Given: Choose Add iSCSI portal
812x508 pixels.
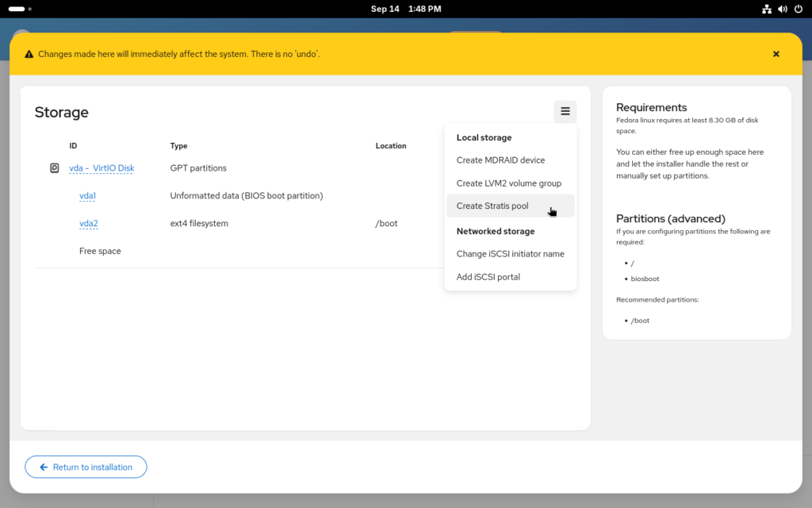Looking at the screenshot, I should click(510, 277).
